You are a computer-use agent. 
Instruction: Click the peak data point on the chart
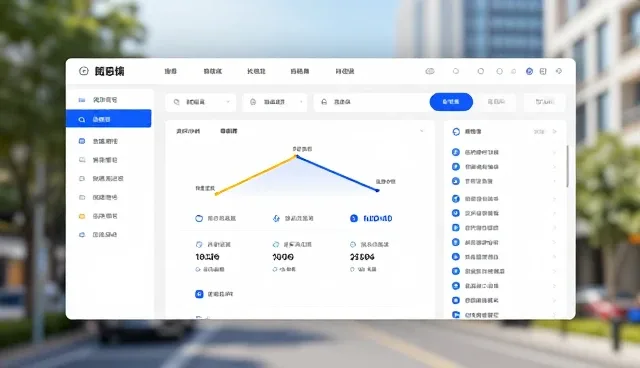[297, 156]
